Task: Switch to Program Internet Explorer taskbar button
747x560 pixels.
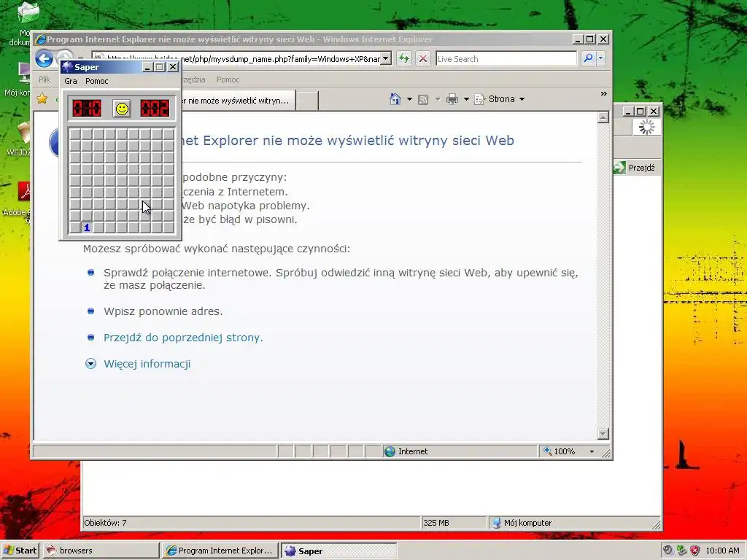Action: tap(220, 551)
